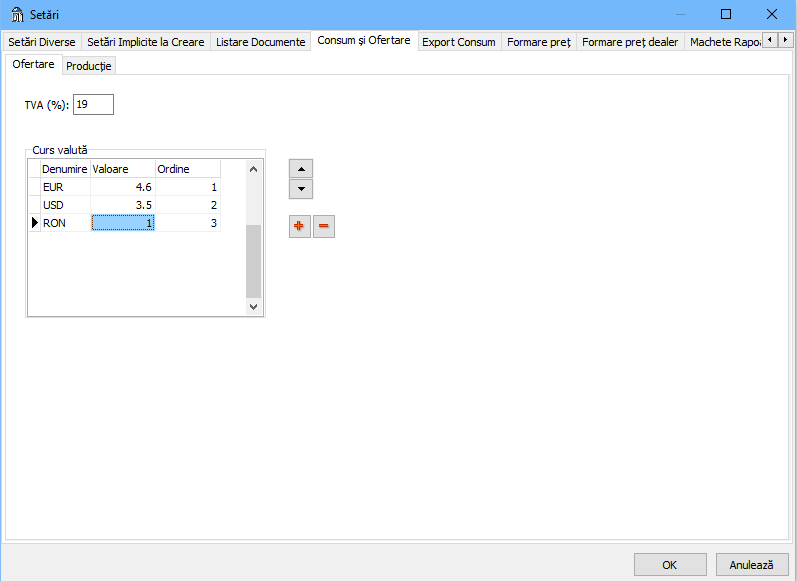Click the TVA (%) input field
Image resolution: width=797 pixels, height=581 pixels.
point(93,105)
